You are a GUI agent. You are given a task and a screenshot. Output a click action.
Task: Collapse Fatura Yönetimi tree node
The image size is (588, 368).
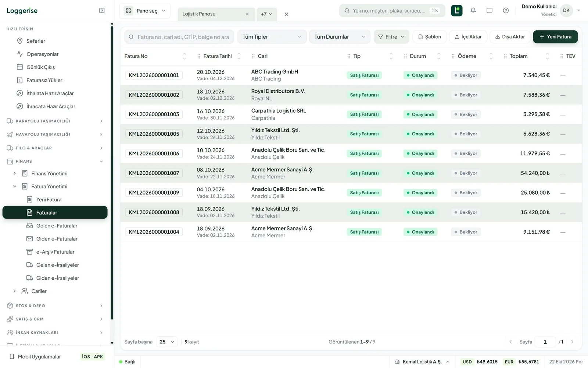(15, 187)
